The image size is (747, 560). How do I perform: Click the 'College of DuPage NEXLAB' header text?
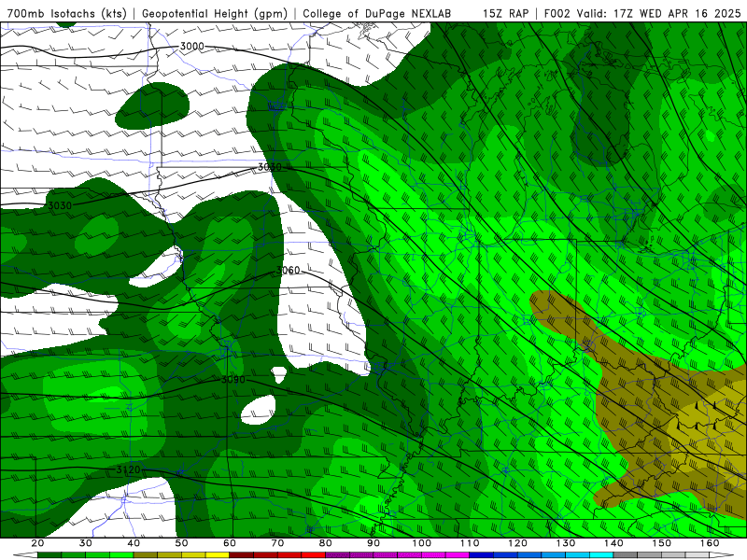(x=377, y=13)
